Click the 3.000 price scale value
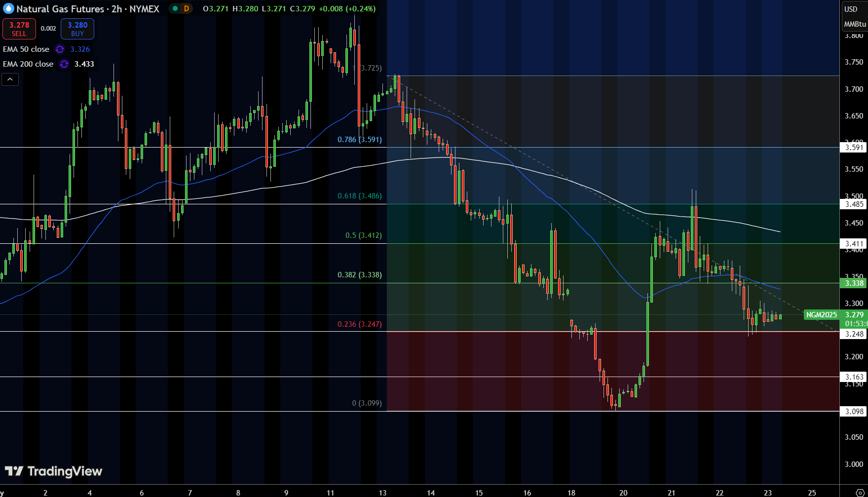The height and width of the screenshot is (497, 868). pos(854,464)
